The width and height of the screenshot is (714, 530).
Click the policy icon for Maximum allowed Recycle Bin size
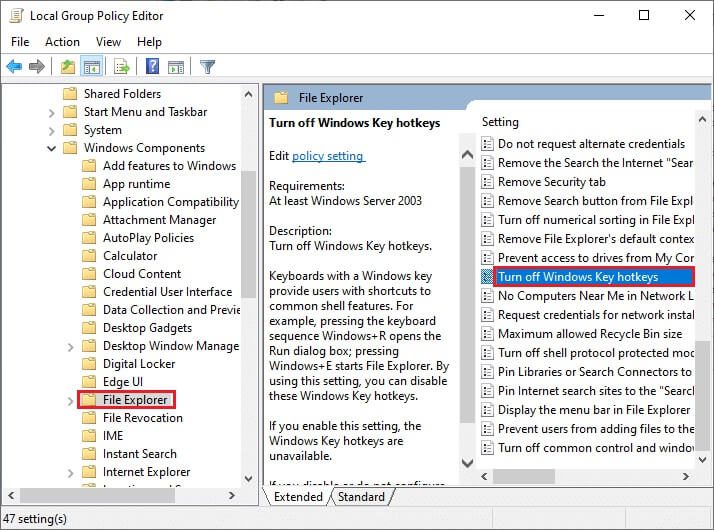(x=487, y=334)
